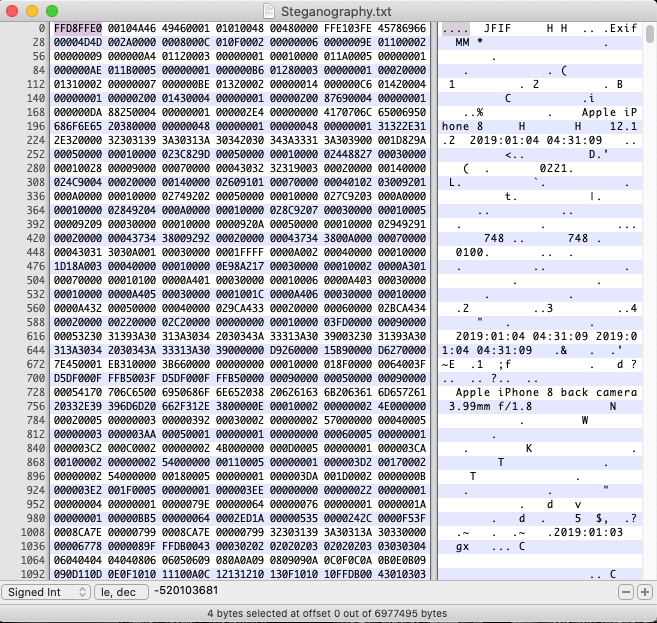Click the green zoom window button
Screen dimensions: 657x623
point(52,11)
